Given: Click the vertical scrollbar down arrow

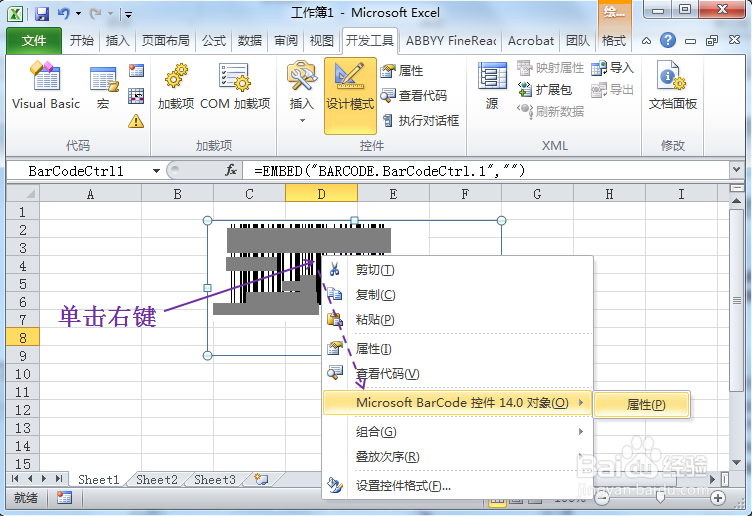Looking at the screenshot, I should [x=737, y=462].
